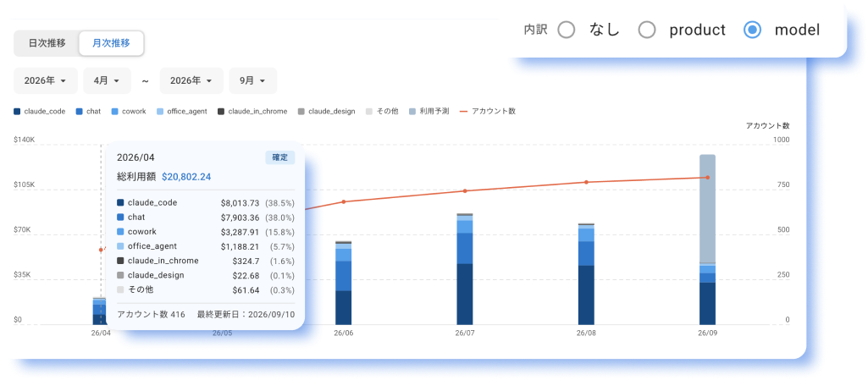Click the account line point above 26/09
Screen dimensions: 868x380
tap(707, 178)
